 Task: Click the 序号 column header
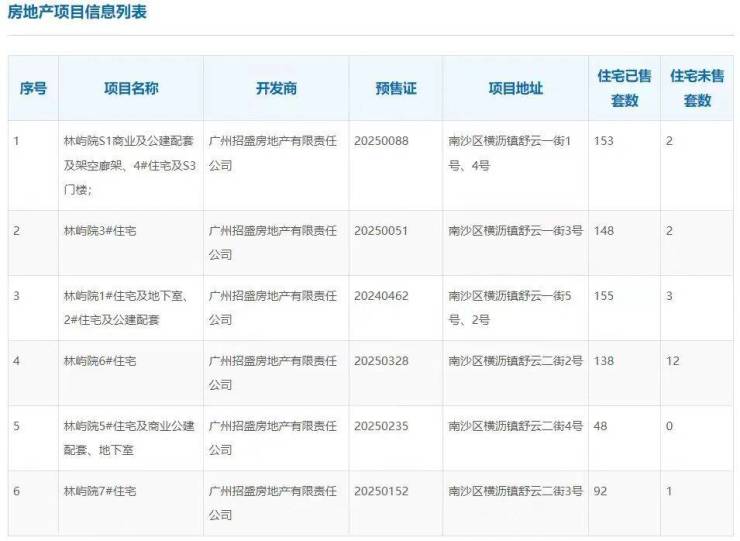click(33, 88)
